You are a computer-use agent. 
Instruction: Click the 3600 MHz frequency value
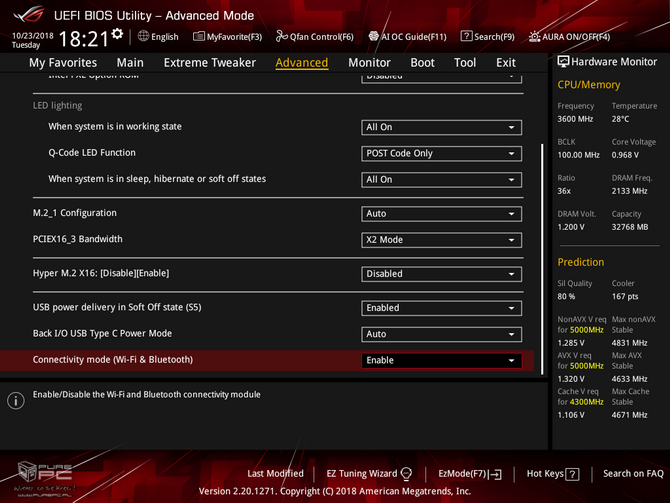[575, 119]
